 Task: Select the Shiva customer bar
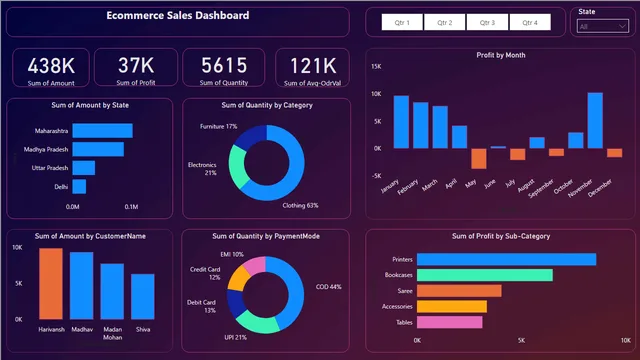(x=143, y=296)
